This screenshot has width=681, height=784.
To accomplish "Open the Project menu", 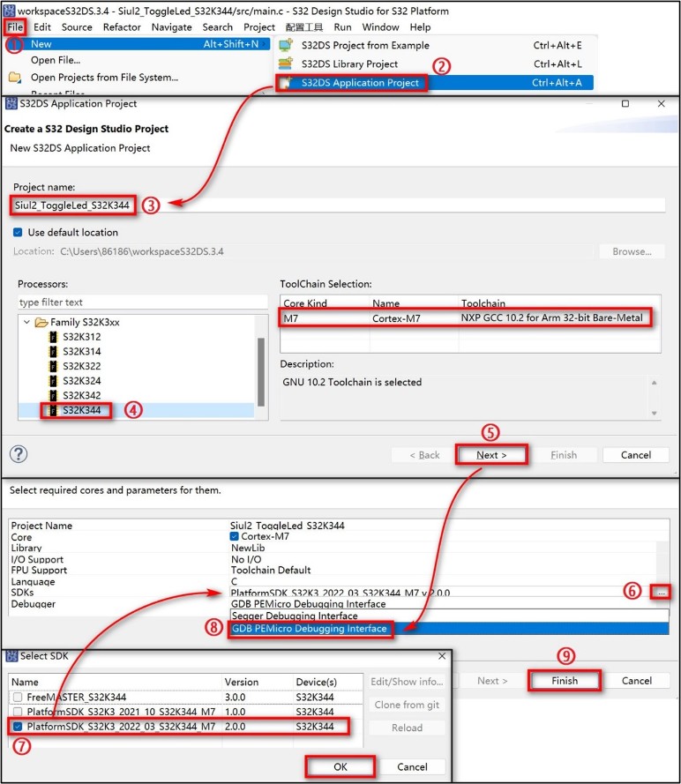I will pos(259,27).
